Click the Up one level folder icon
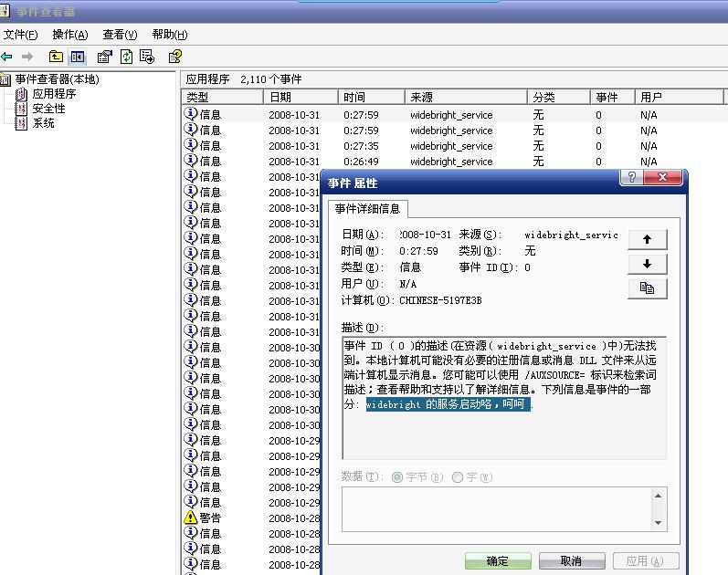 coord(56,57)
